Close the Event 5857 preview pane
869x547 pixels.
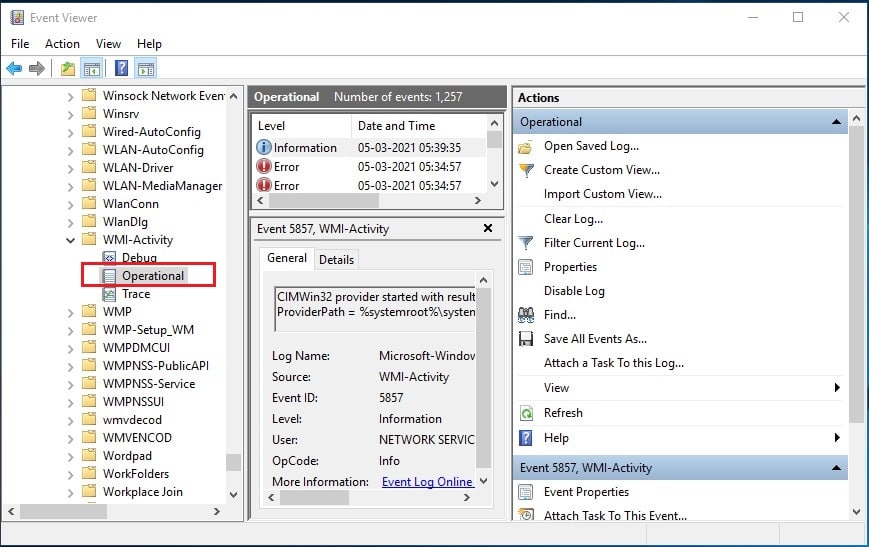488,228
